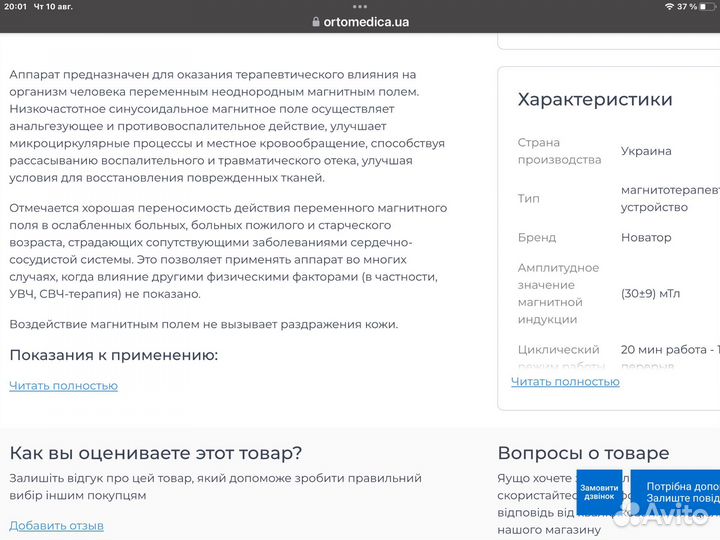Tap the padlock icon in the address bar

[x=316, y=22]
